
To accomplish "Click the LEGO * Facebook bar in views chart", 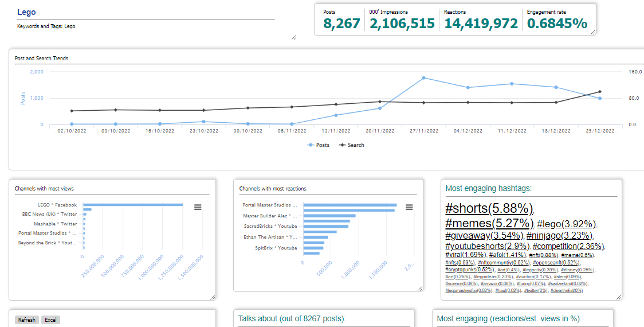I will pyautogui.click(x=133, y=204).
